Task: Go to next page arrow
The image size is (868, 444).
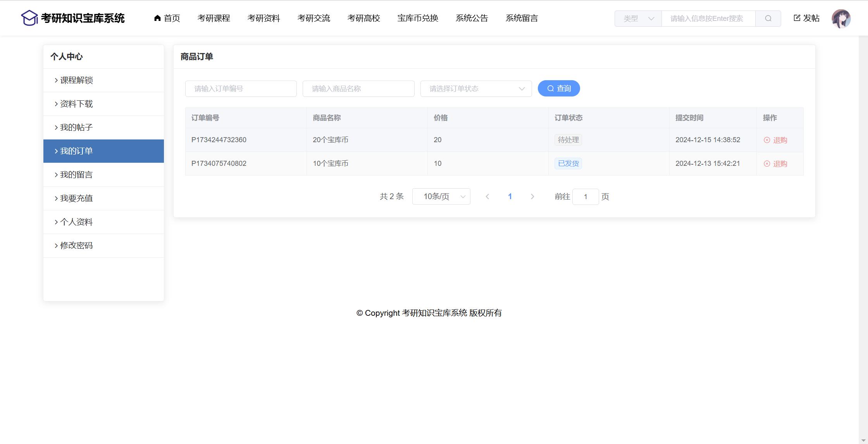Action: pos(532,197)
